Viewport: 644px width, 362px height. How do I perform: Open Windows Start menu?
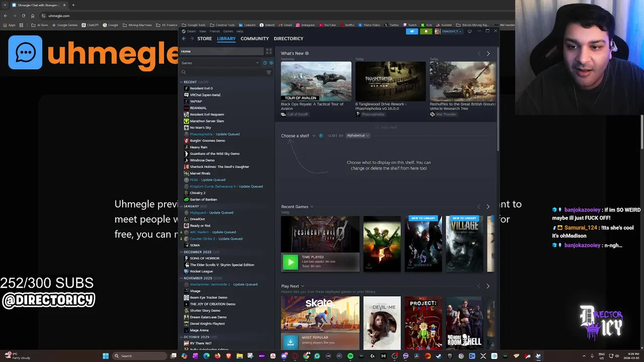point(106,356)
